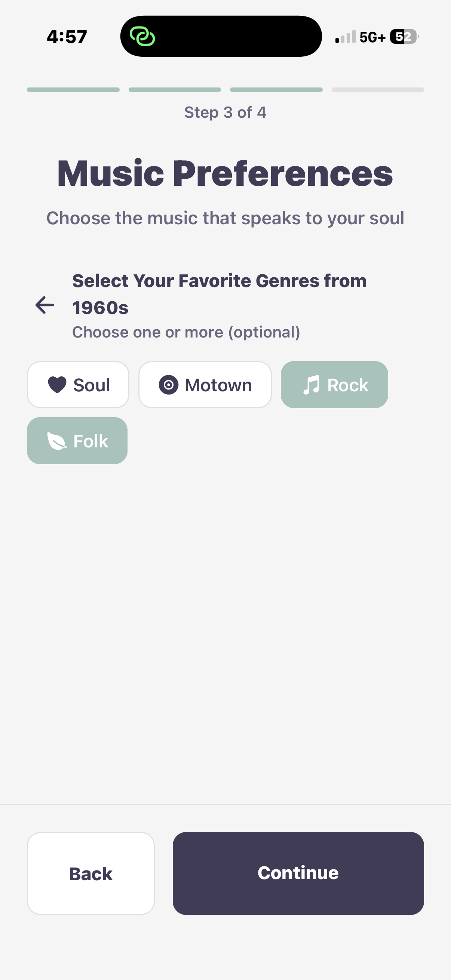Tap the Music Preferences title
Viewport: 451px width, 980px height.
click(x=225, y=173)
